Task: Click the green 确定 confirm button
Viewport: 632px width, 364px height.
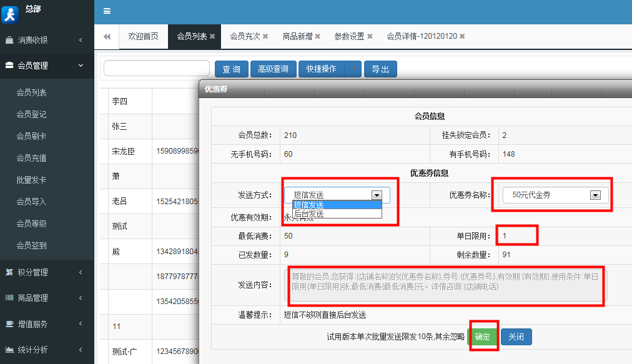Action: point(483,336)
